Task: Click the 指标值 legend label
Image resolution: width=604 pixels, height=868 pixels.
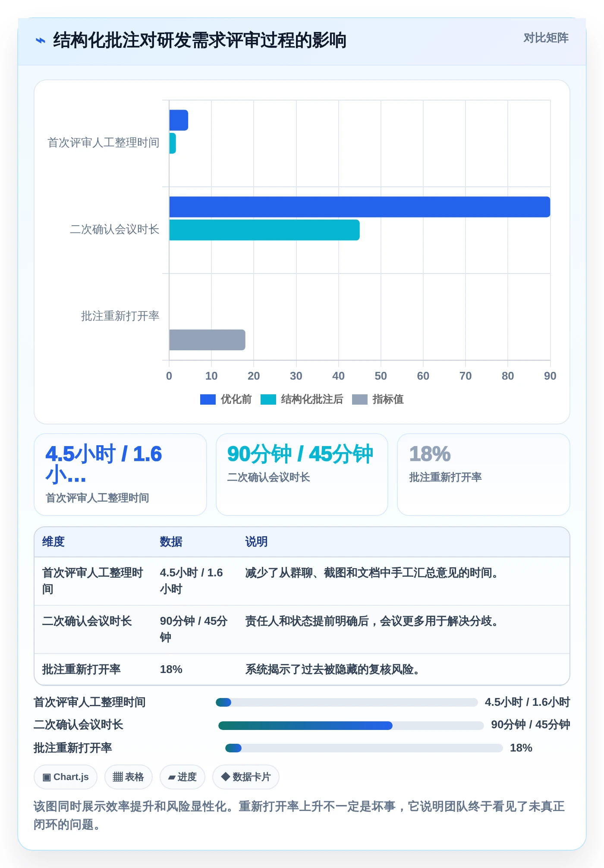Action: tap(388, 399)
